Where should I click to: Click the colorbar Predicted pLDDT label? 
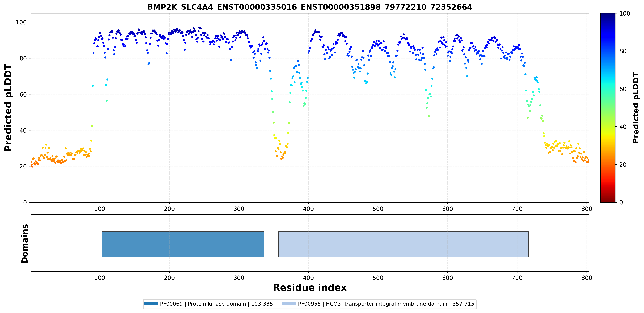(x=636, y=108)
